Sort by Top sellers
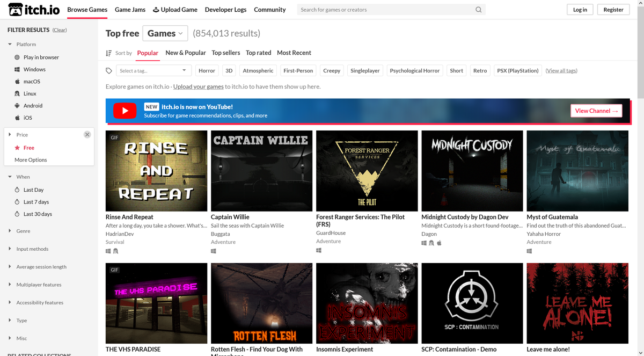 pyautogui.click(x=226, y=53)
